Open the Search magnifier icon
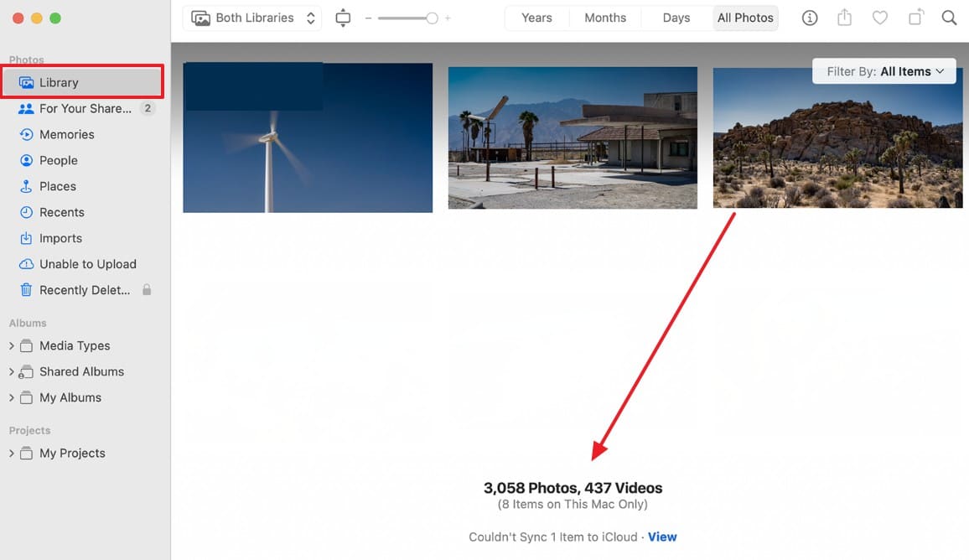This screenshot has width=969, height=560. tap(949, 18)
